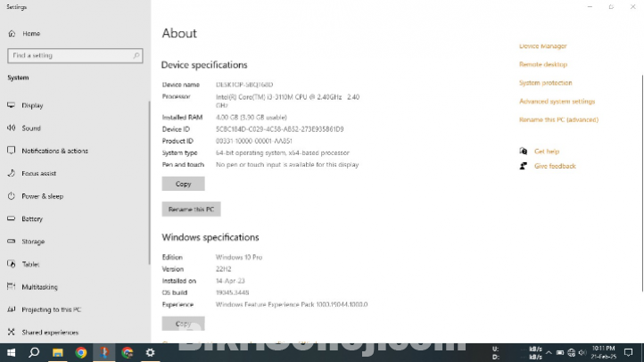Select Power & sleep in sidebar
The width and height of the screenshot is (644, 362).
(42, 196)
